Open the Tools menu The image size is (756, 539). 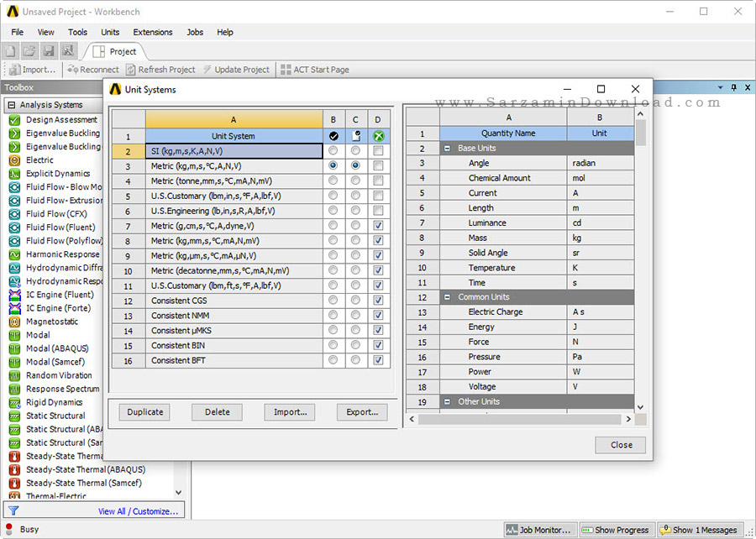coord(77,32)
